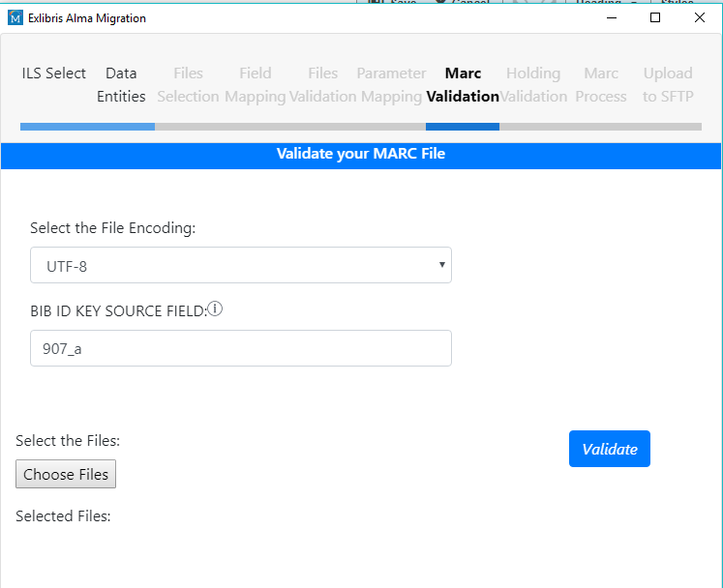723x588 pixels.
Task: Close the Exlibris Alma Migration window
Action: point(700,17)
